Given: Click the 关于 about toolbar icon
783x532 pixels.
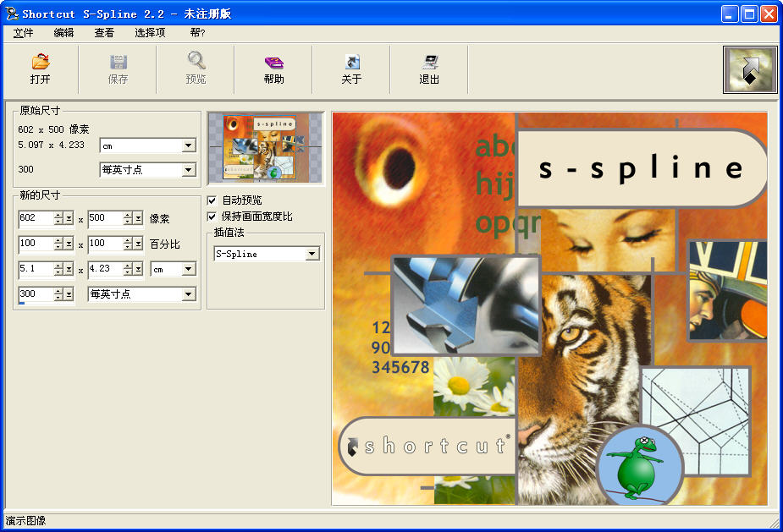Looking at the screenshot, I should coord(351,69).
